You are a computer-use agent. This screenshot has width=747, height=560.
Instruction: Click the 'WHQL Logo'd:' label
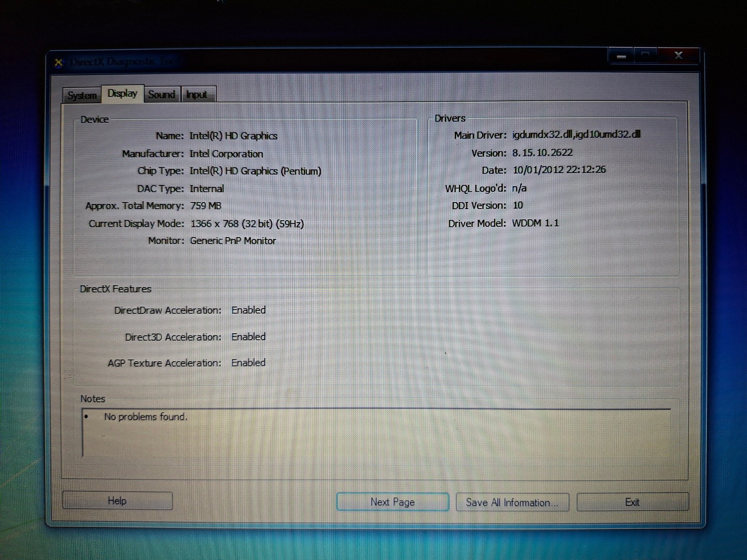point(476,189)
